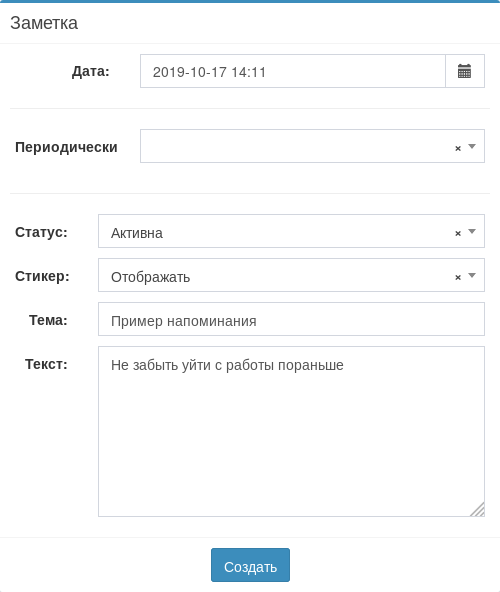Image resolution: width=500 pixels, height=592 pixels.
Task: Open the Стикер select showing Отображать
Action: click(x=291, y=275)
